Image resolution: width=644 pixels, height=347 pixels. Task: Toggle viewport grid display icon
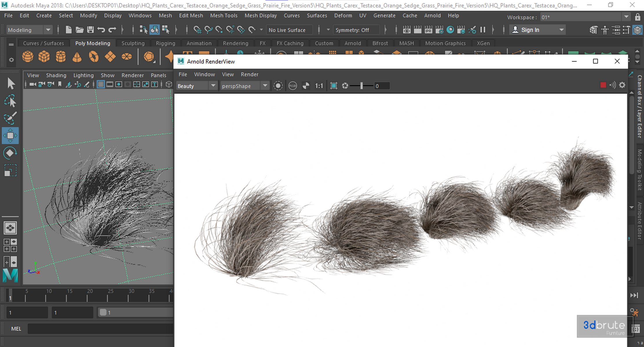click(x=100, y=84)
